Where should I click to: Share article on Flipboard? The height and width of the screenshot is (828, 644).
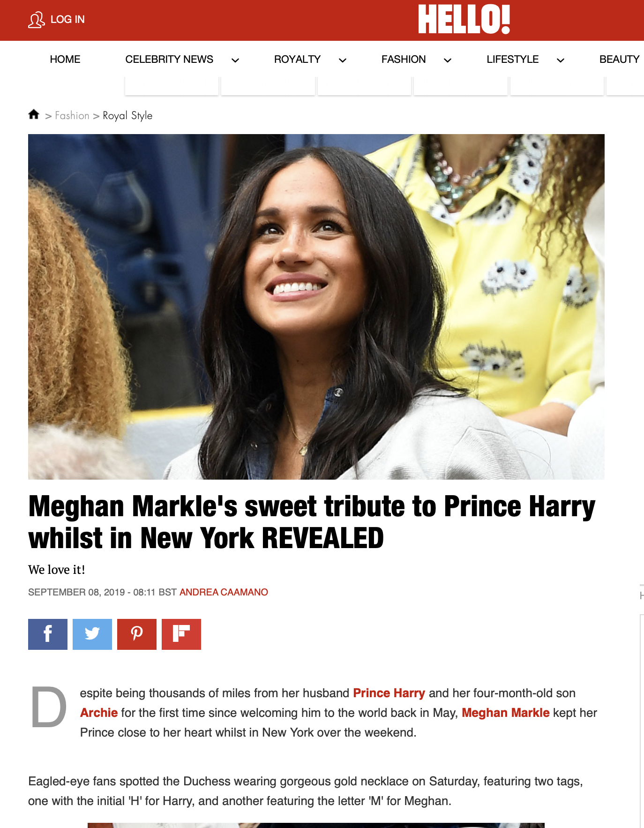(x=181, y=634)
